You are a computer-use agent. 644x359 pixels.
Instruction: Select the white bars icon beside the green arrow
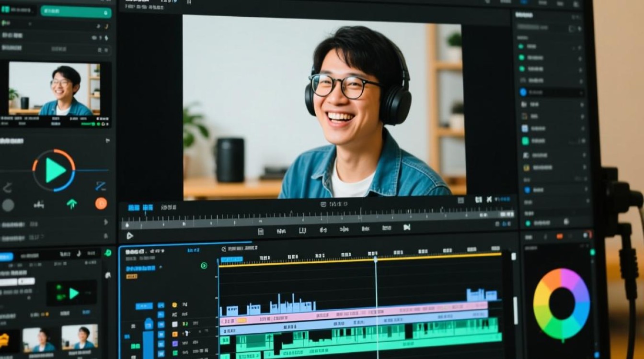39,204
